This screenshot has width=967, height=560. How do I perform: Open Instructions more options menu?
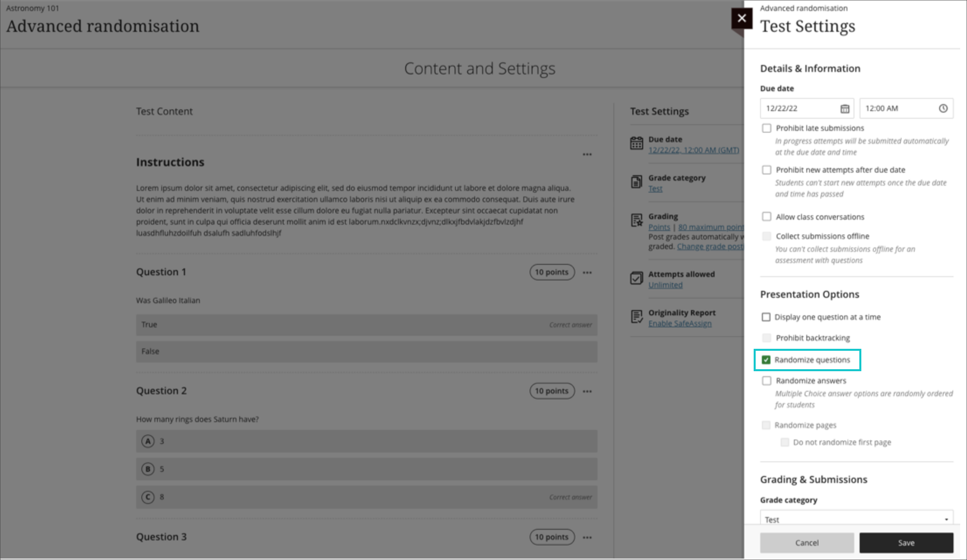coord(587,154)
